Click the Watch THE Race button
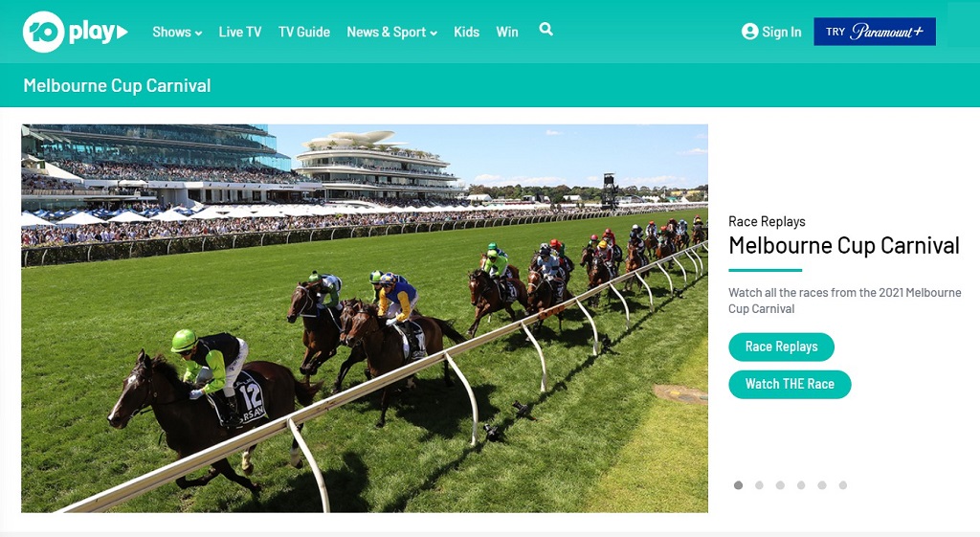The image size is (980, 537). pos(790,385)
